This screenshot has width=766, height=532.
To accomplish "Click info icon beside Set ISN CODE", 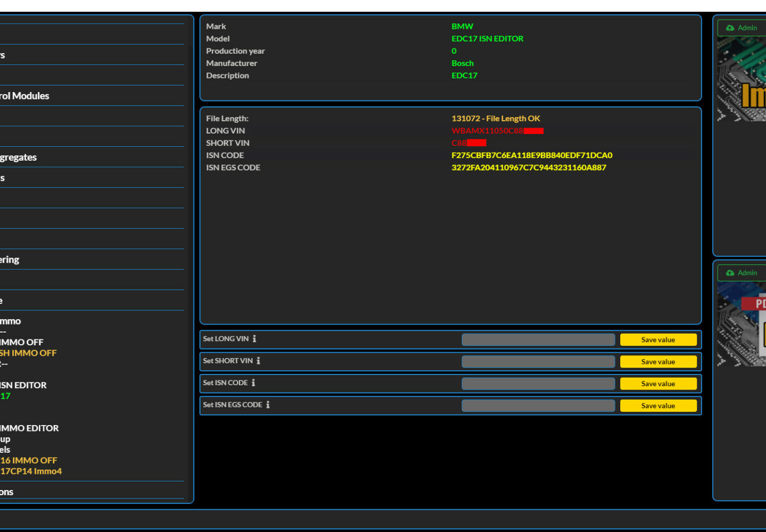I will point(253,383).
